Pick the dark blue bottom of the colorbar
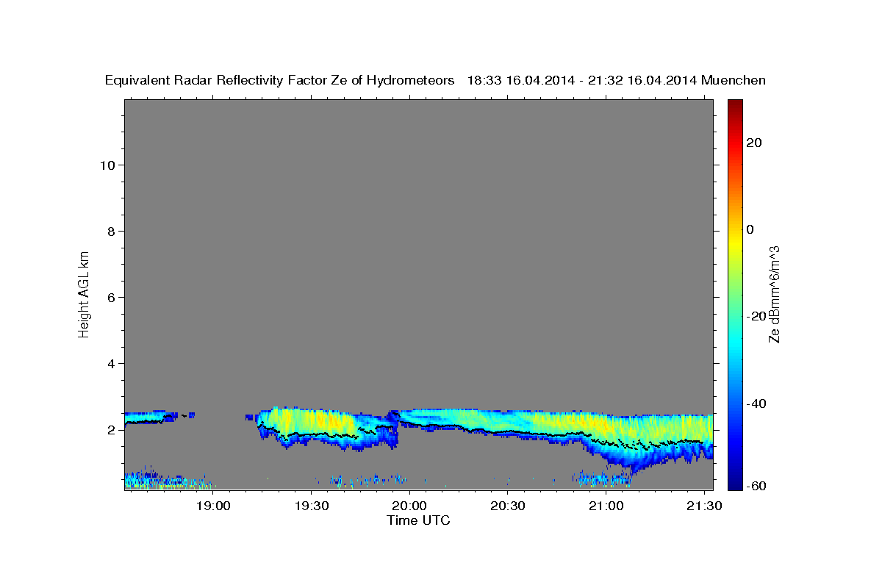The image size is (882, 588). [734, 484]
